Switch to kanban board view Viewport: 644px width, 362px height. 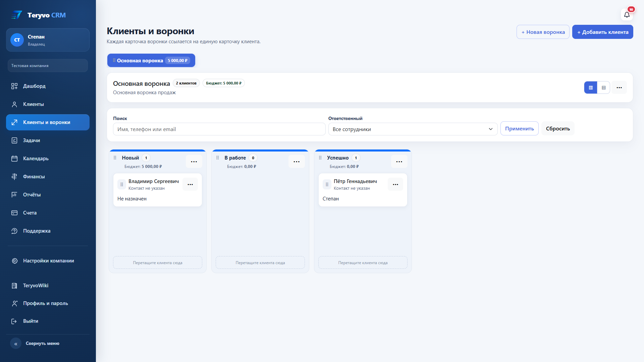(591, 88)
